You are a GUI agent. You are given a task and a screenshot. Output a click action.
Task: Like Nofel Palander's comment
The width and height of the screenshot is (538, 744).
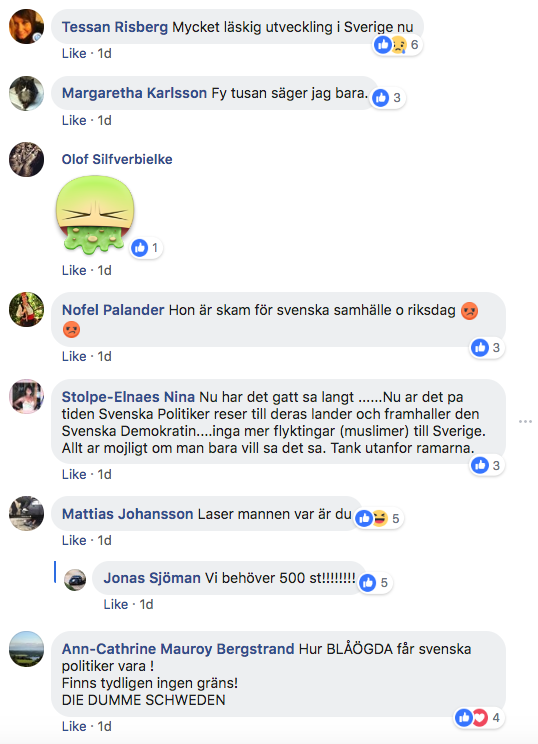(74, 356)
